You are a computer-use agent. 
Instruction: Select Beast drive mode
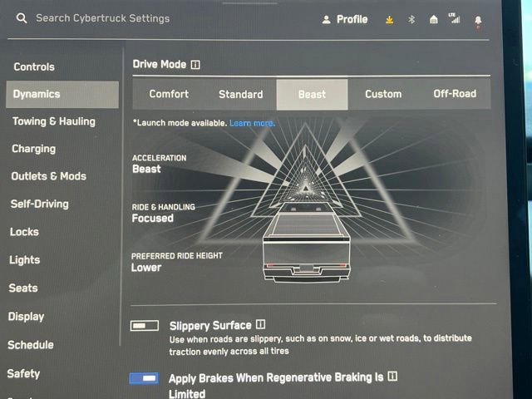coord(313,94)
